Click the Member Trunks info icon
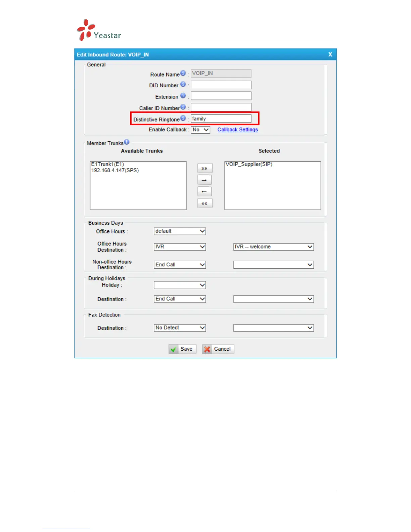Image resolution: width=411 pixels, height=532 pixels. pos(127,142)
